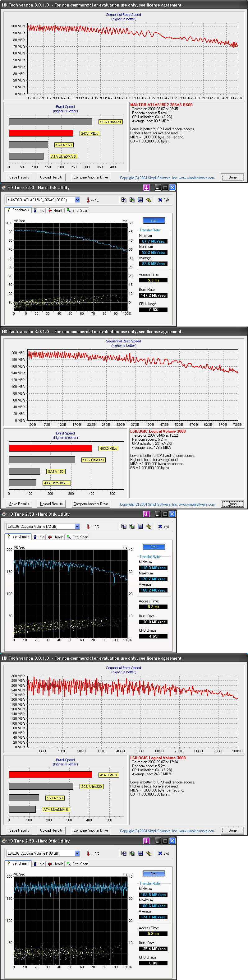Save Results in MAXTOR ATLAS15K2 HD Tach window

(19, 177)
